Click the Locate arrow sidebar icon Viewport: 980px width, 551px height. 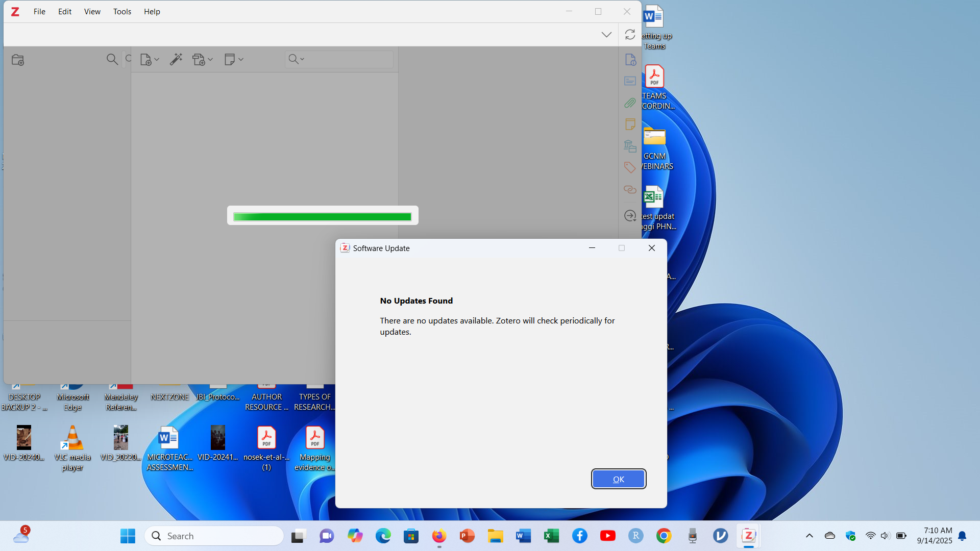(x=630, y=216)
